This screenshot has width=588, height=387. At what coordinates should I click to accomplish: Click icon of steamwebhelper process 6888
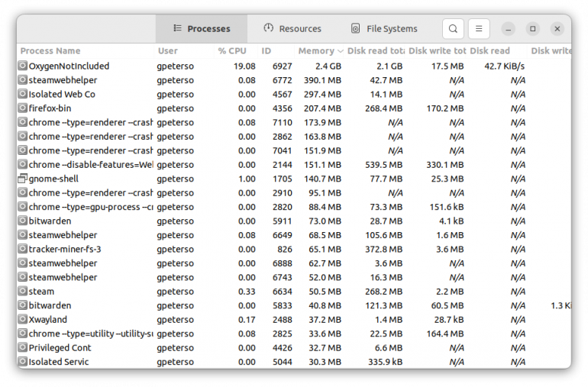[23, 263]
